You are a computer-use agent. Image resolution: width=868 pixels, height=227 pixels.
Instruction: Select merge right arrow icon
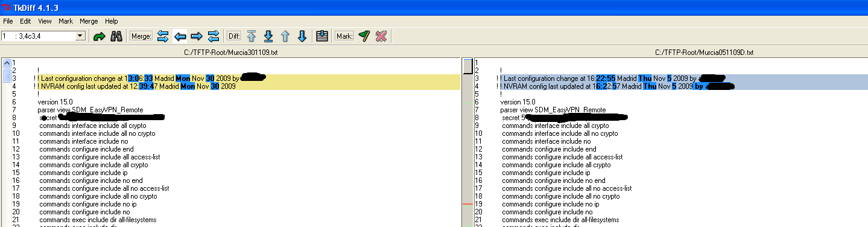197,36
